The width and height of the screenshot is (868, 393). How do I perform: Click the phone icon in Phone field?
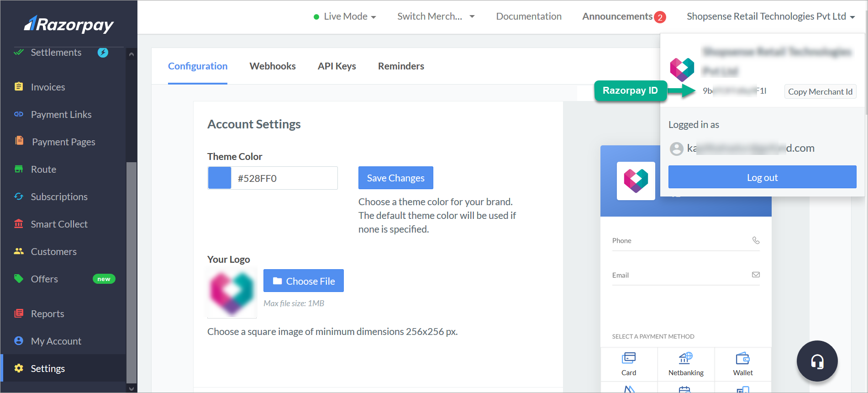pos(756,240)
